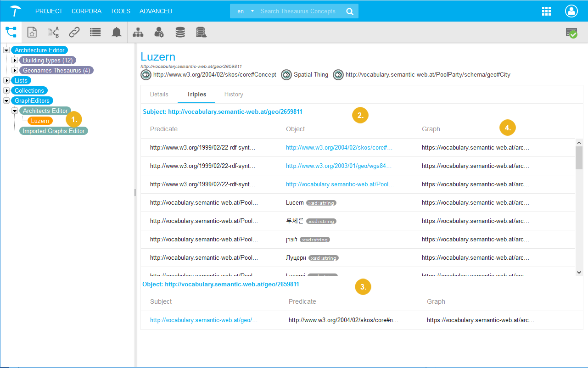The width and height of the screenshot is (588, 368).
Task: Open the notifications bell icon
Action: (x=117, y=32)
